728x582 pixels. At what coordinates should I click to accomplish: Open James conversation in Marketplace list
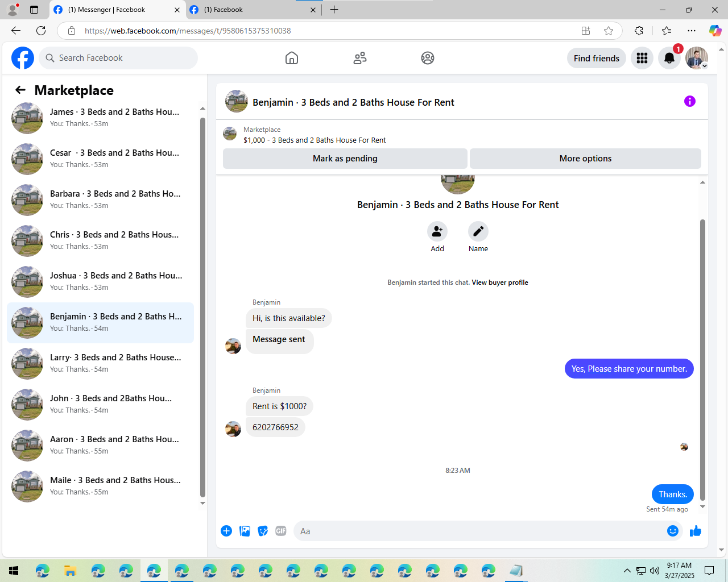pyautogui.click(x=100, y=118)
